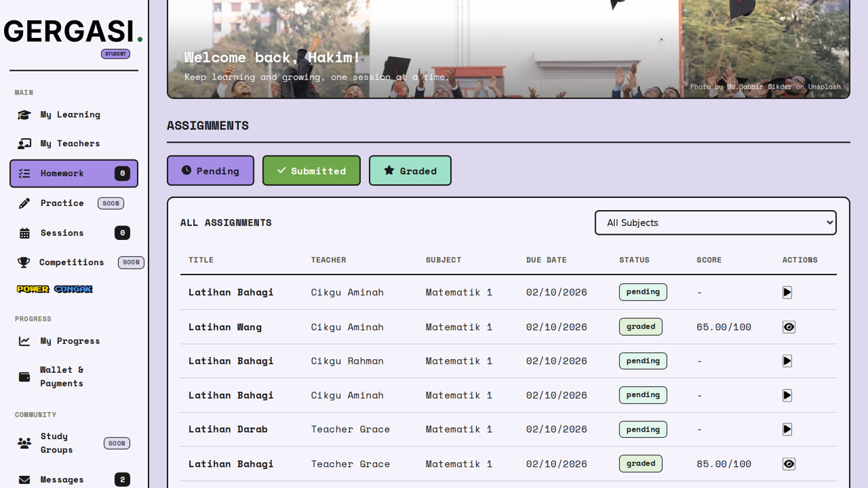Click the chart My Progress icon
This screenshot has height=488, width=868.
(x=24, y=341)
